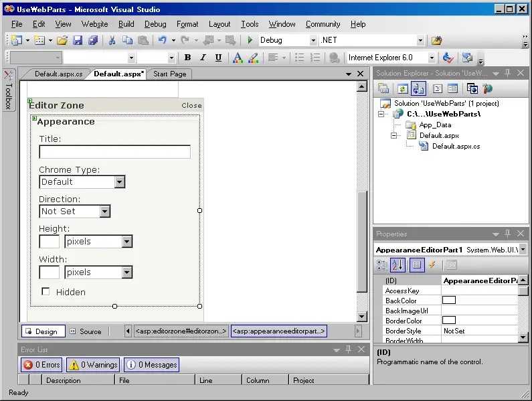Save the current file with the disk icon
Screen dimensions: 532x401
tap(78, 40)
